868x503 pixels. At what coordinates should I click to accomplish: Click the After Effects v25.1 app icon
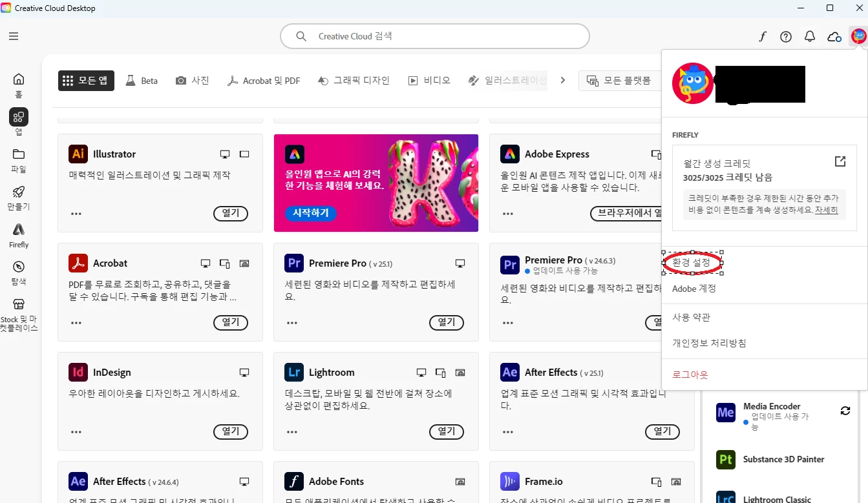click(x=510, y=373)
